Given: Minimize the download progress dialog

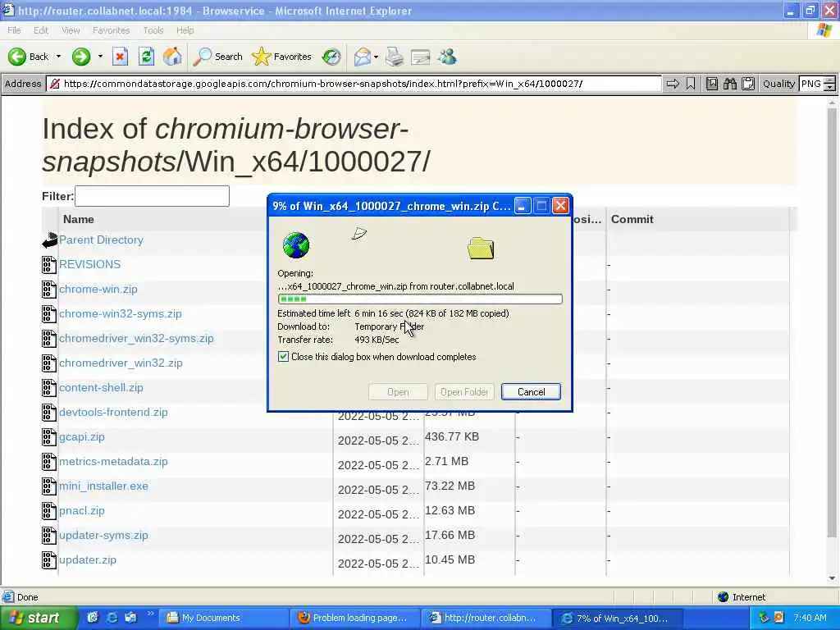Looking at the screenshot, I should tap(523, 206).
